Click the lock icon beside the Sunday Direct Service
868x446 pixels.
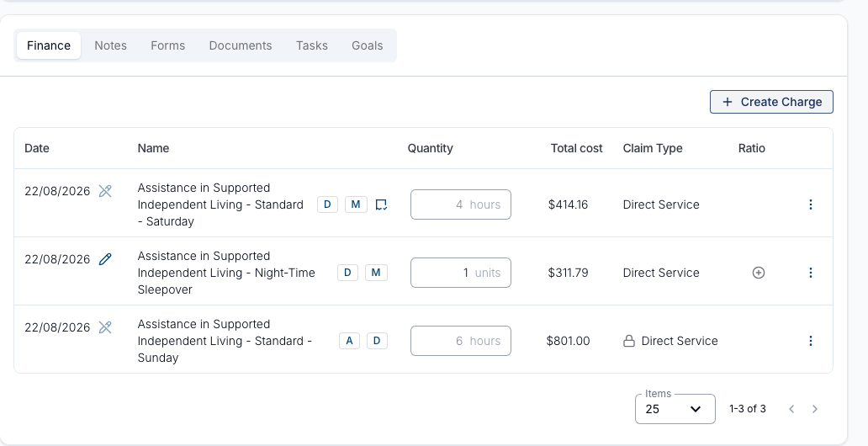click(629, 341)
